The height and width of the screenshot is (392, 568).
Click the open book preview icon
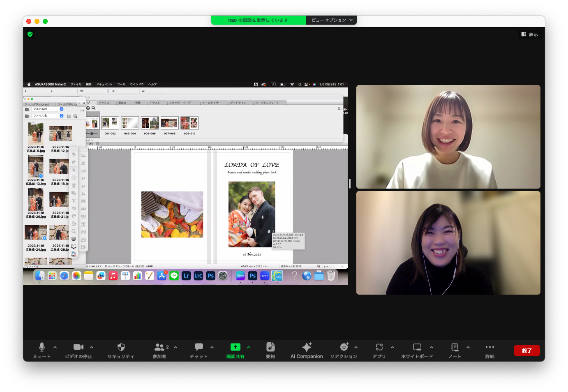[x=74, y=247]
